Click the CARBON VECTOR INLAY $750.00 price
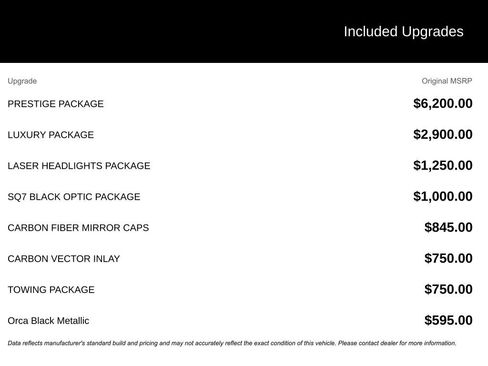The image size is (488, 366). [x=448, y=258]
